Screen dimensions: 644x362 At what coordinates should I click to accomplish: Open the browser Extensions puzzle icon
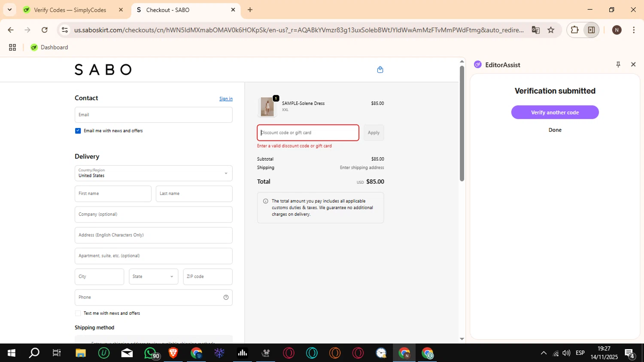tap(574, 30)
